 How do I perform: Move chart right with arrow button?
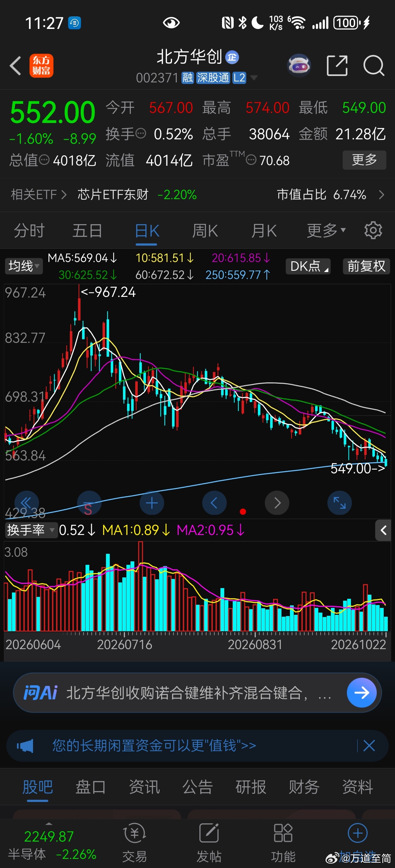tap(277, 503)
